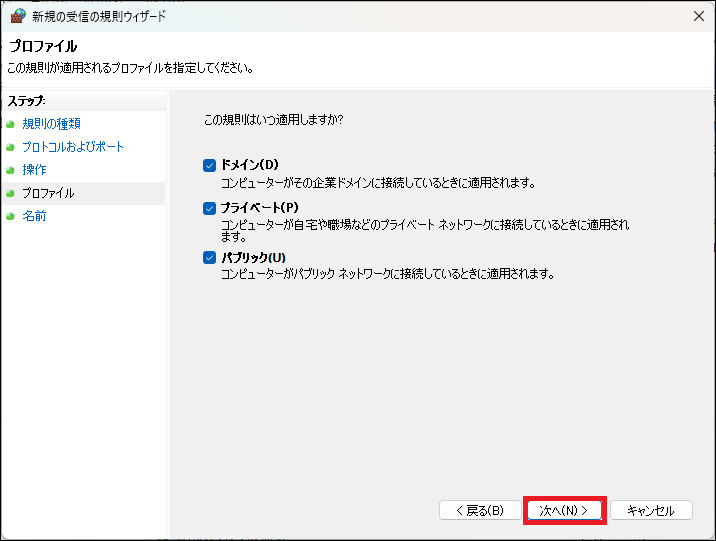Go to the 名前 step
The image size is (716, 541).
click(x=34, y=216)
